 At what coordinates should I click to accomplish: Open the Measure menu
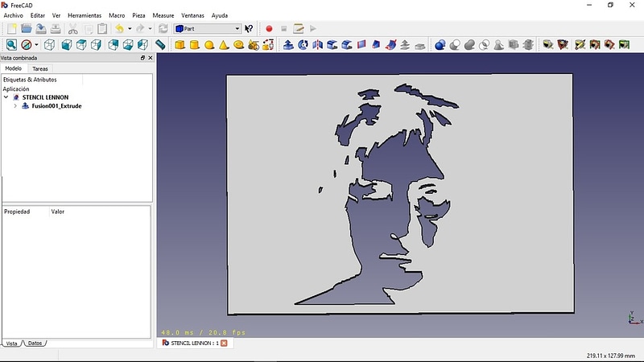[163, 15]
